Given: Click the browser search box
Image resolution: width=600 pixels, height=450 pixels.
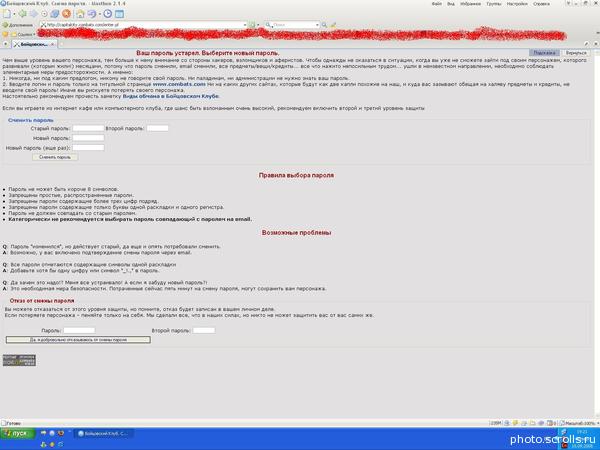Looking at the screenshot, I should 290,25.
